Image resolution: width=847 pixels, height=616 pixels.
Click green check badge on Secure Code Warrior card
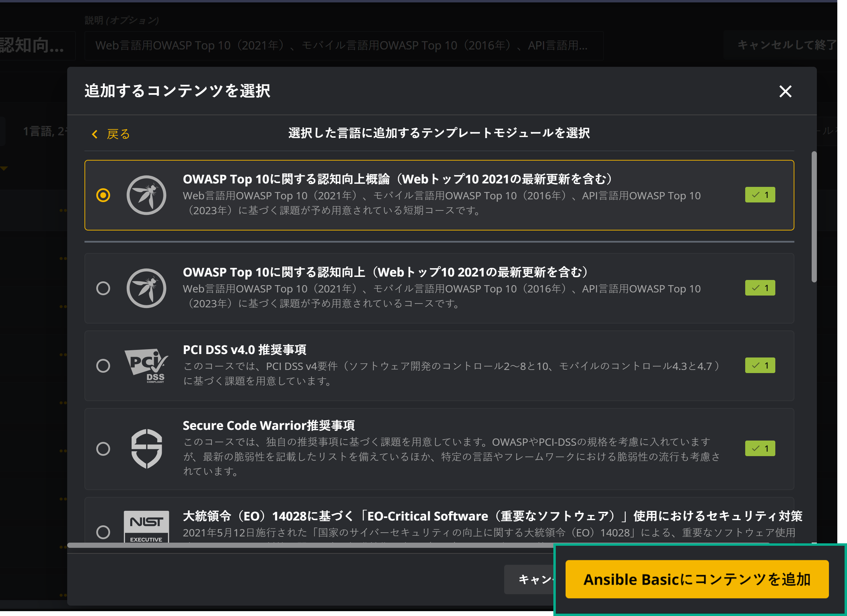(x=760, y=449)
